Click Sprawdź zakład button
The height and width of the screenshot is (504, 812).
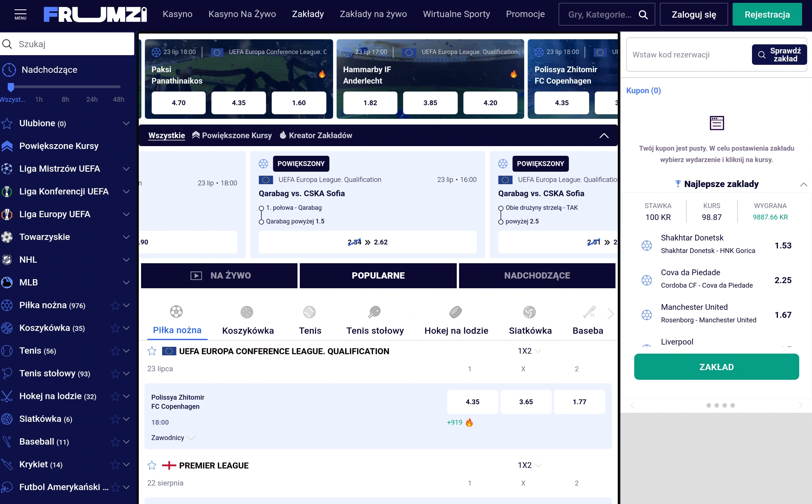779,55
